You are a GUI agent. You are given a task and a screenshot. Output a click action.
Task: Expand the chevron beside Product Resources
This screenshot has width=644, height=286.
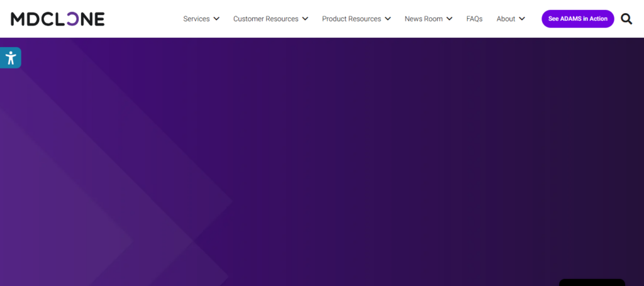tap(387, 19)
